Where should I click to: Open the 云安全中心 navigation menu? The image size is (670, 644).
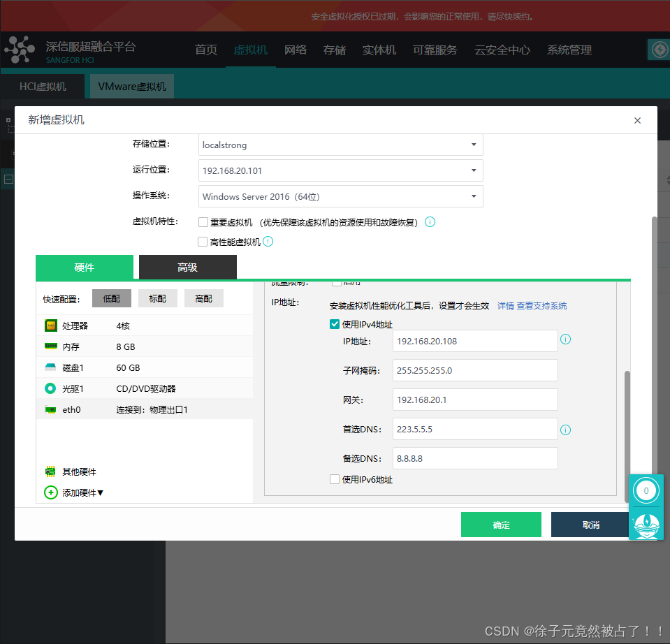(x=502, y=50)
